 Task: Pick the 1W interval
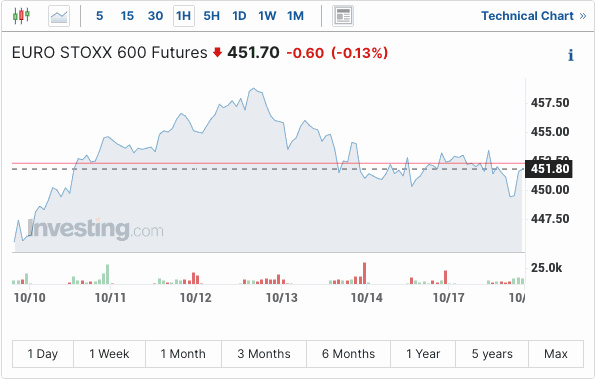267,16
